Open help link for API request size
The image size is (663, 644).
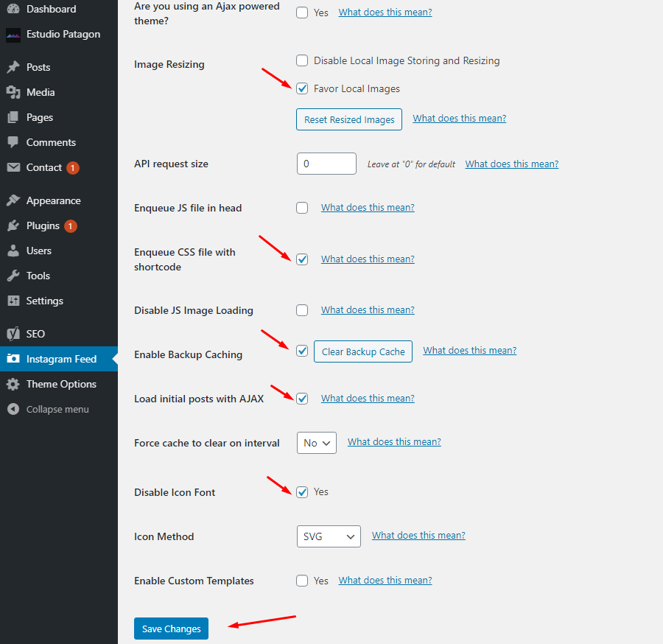coord(512,164)
